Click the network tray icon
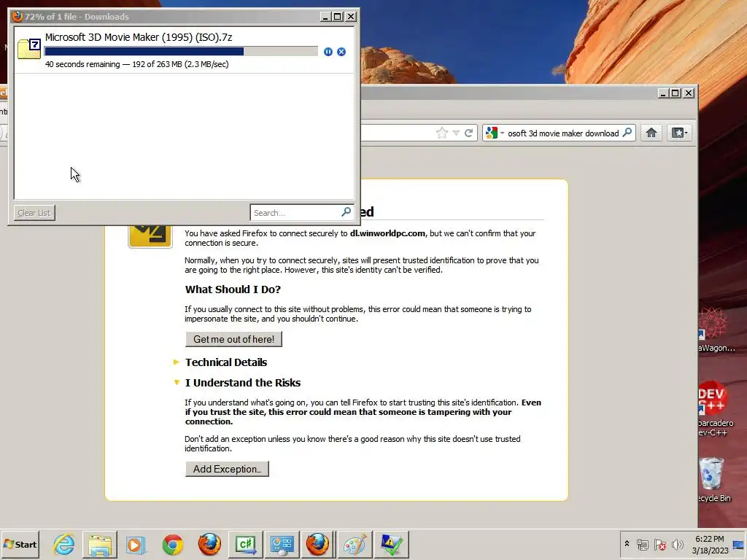The image size is (747, 560). coord(642,544)
